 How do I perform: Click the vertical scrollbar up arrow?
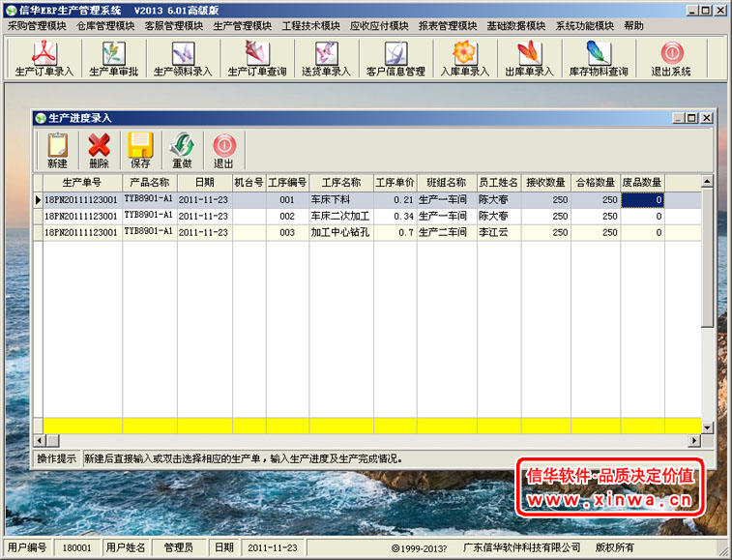coord(707,181)
